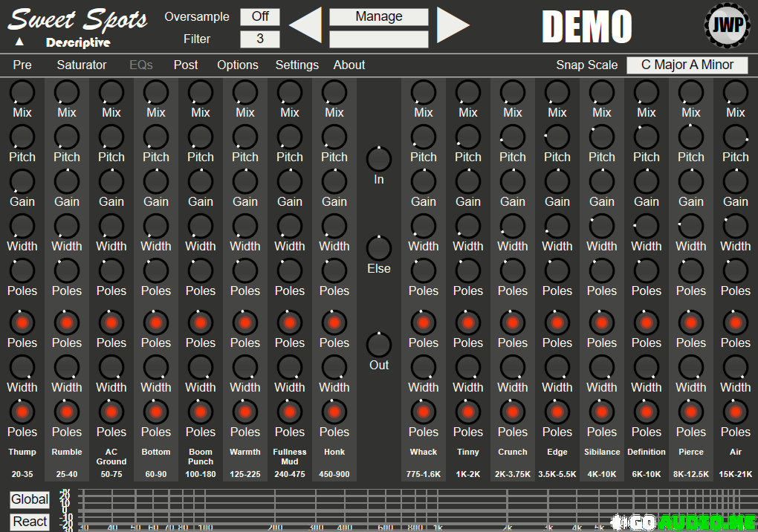The width and height of the screenshot is (758, 532).
Task: Click the Mix knob in the Honk column
Action: [334, 93]
